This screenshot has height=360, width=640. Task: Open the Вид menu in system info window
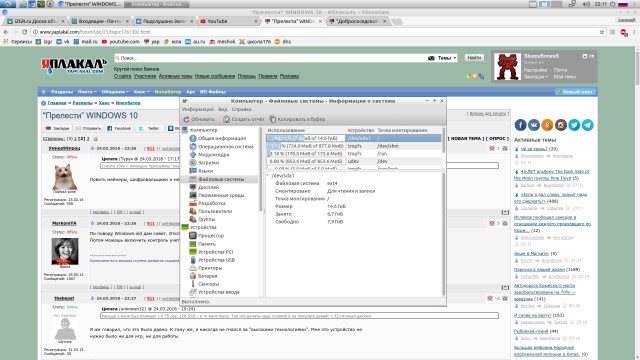point(223,109)
